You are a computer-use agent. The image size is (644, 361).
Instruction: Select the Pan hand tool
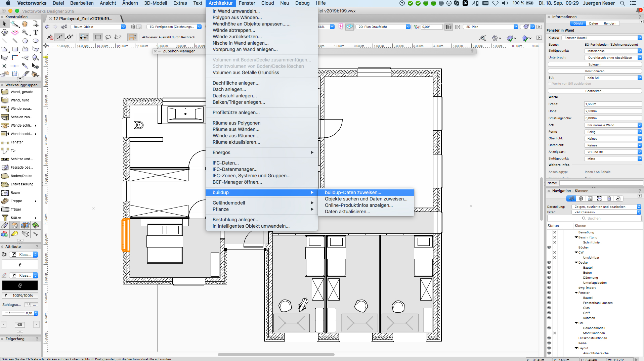point(25,24)
